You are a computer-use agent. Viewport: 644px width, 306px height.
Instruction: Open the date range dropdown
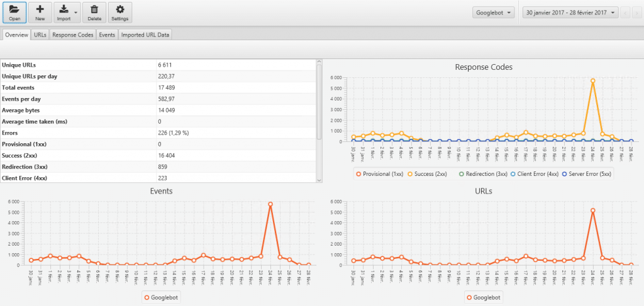[x=570, y=13]
